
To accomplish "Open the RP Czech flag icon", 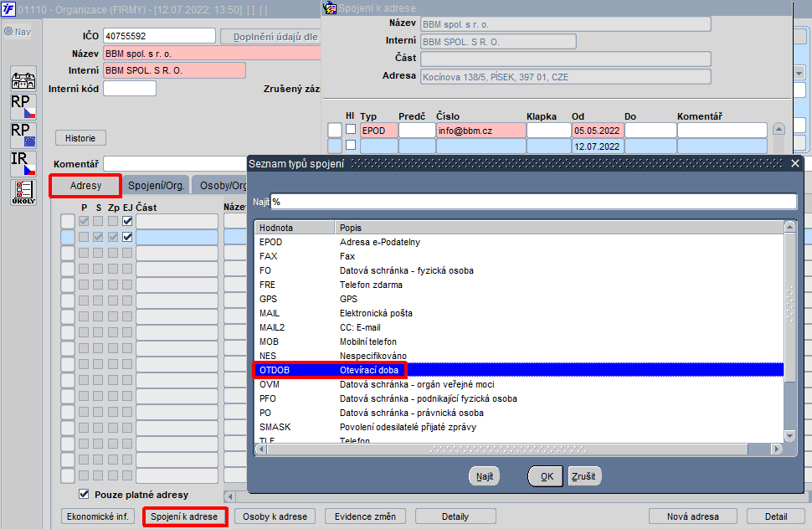I will point(23,107).
